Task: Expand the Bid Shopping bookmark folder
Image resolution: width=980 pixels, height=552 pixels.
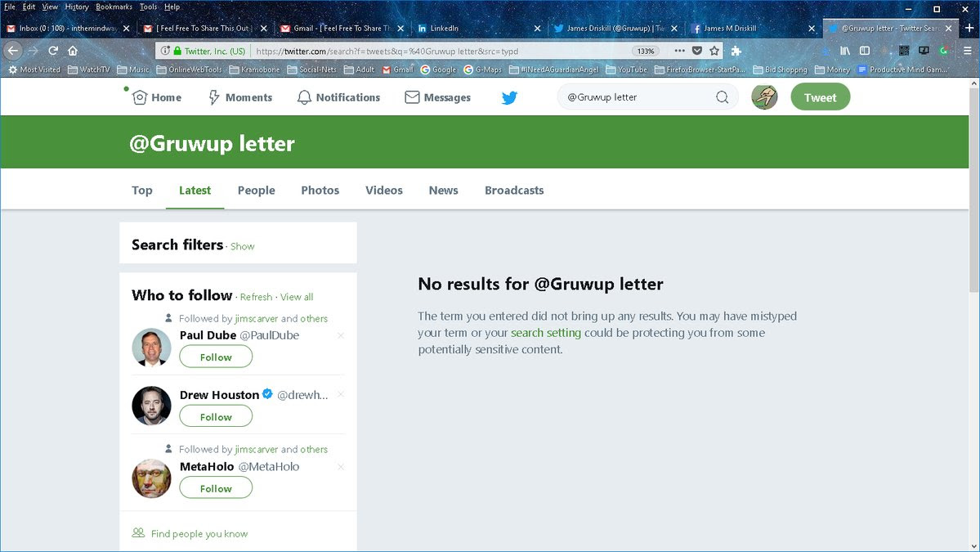Action: (x=780, y=70)
